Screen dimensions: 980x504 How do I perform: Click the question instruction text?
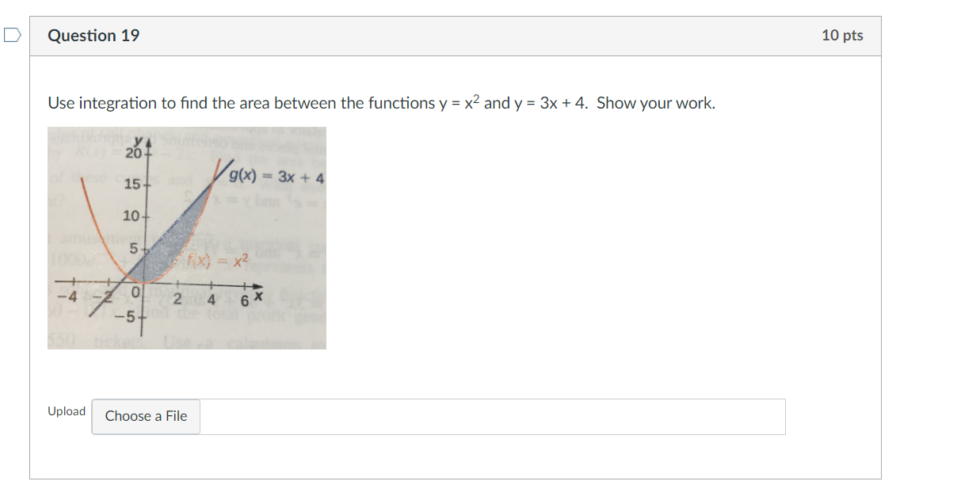coord(380,102)
